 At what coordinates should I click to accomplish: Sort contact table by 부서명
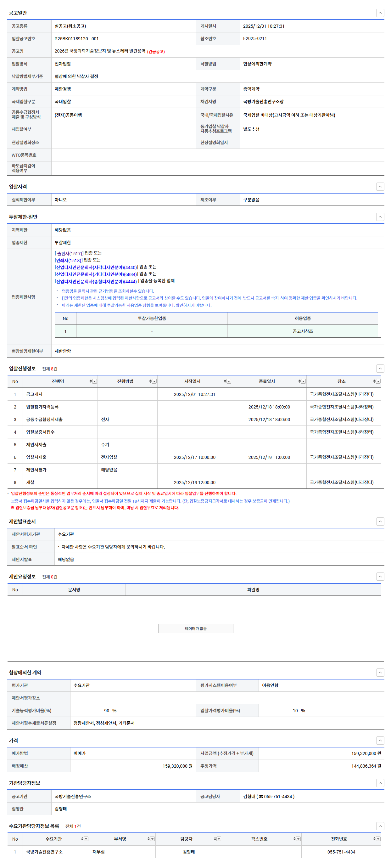[148, 839]
